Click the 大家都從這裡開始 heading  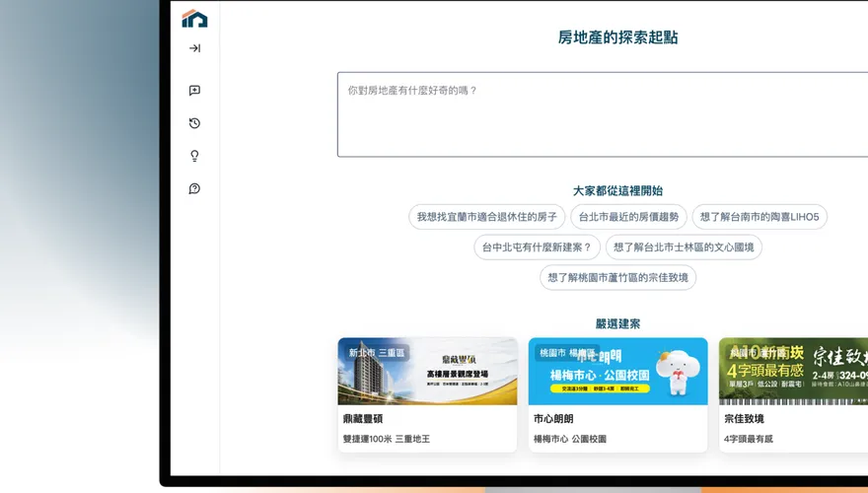coord(617,191)
